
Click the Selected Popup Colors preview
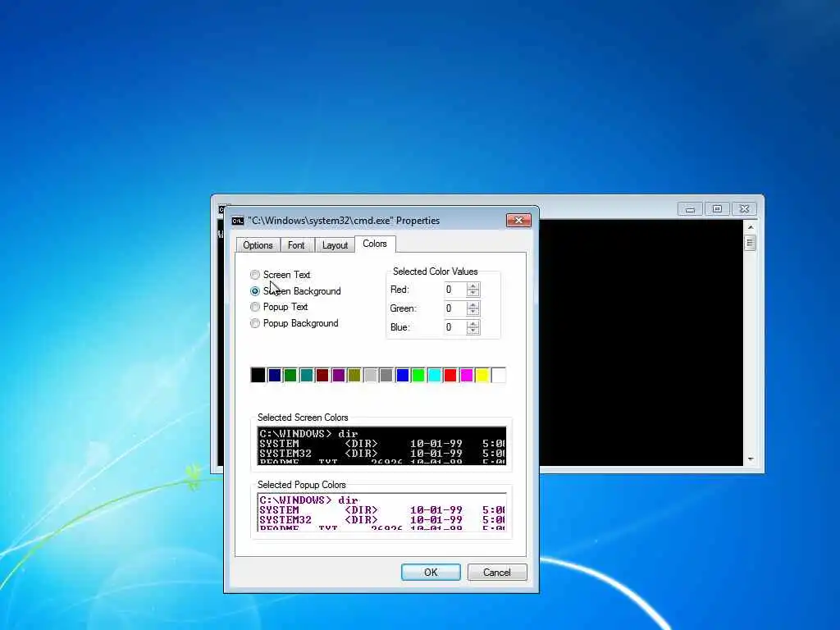click(x=381, y=512)
